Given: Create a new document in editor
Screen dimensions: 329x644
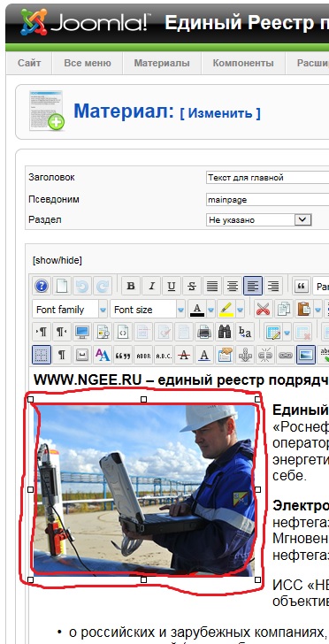Looking at the screenshot, I should [x=62, y=286].
